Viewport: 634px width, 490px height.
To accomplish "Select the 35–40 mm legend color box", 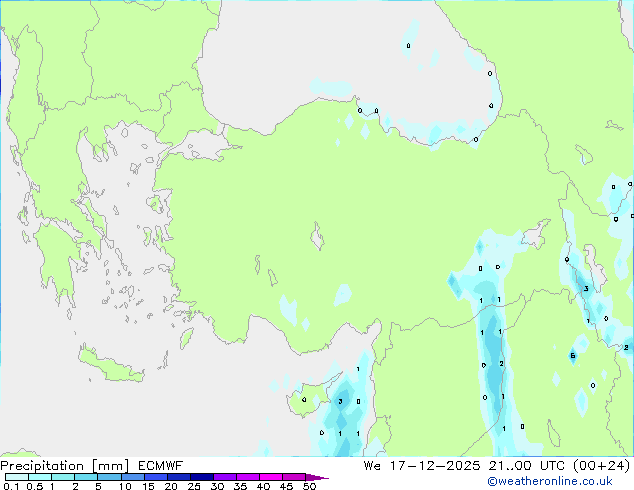I will pyautogui.click(x=247, y=477).
